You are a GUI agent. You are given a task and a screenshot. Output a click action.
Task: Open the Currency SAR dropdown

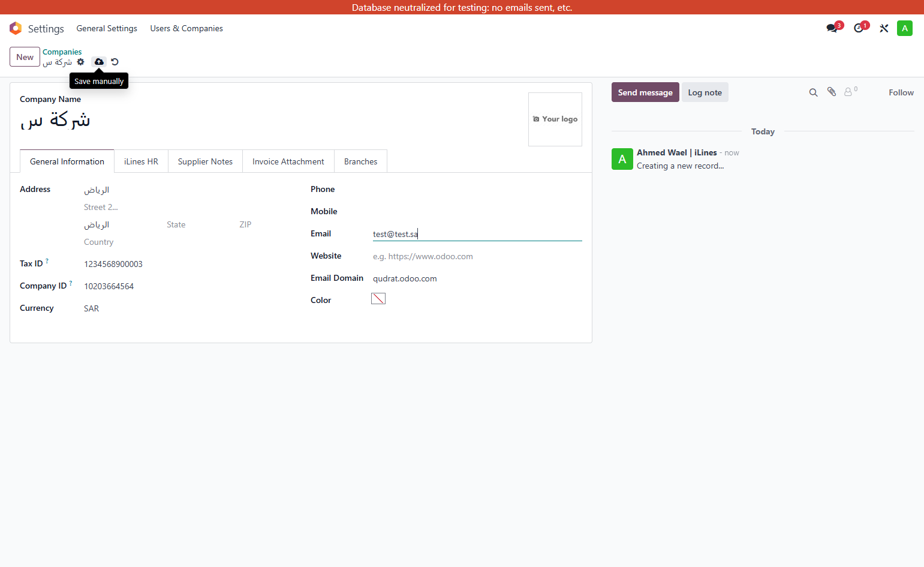click(x=188, y=308)
